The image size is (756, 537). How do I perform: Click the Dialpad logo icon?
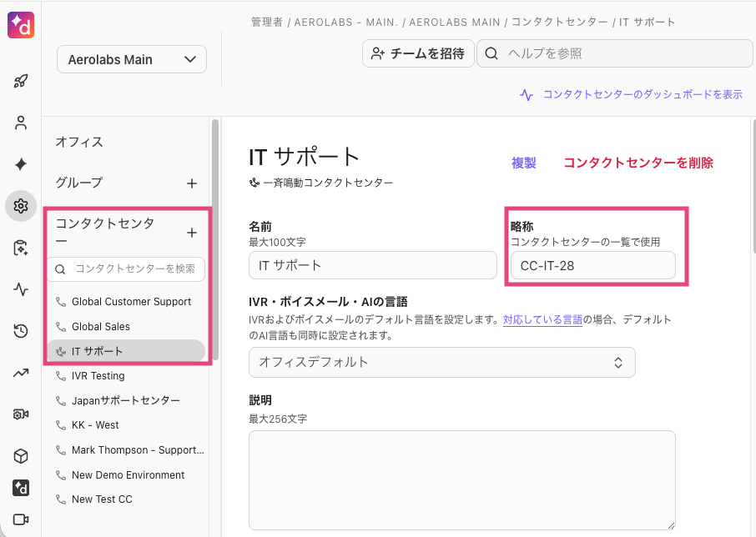[21, 25]
